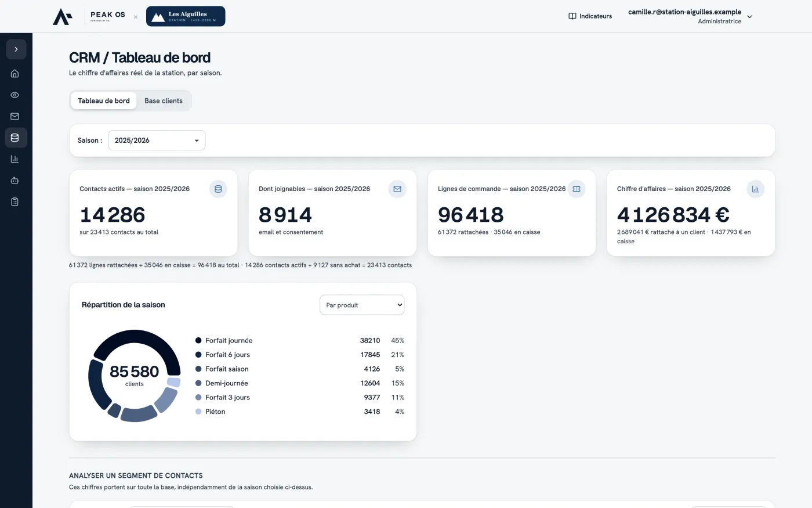Open the home icon in the sidebar
The width and height of the screenshot is (812, 508).
click(x=15, y=74)
